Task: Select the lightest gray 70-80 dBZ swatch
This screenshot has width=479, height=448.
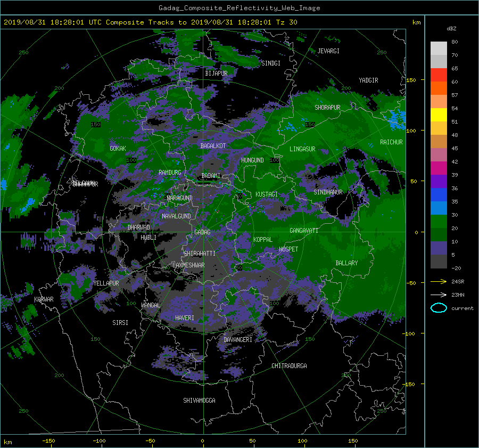Action: (439, 48)
